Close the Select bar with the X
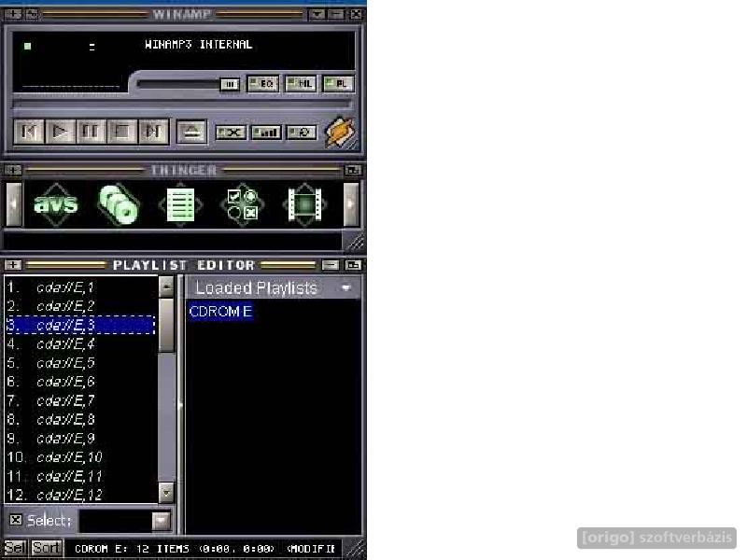Viewport: 747px width, 560px height. point(16,520)
